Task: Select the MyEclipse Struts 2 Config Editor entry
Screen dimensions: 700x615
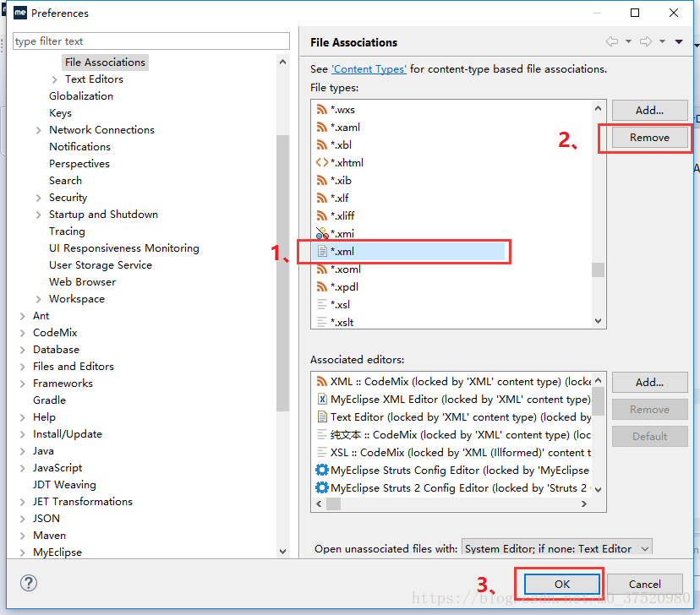Action: pyautogui.click(x=453, y=488)
